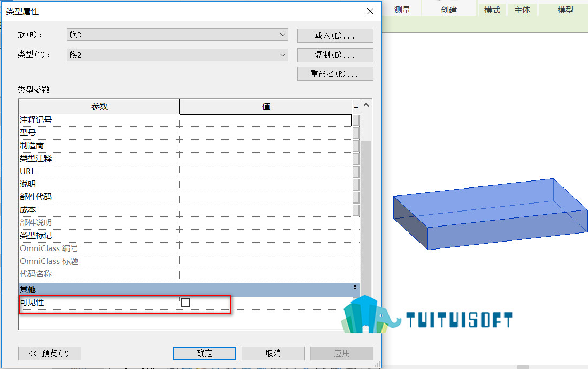Click the 载入(L)... button
The image size is (588, 369).
click(x=335, y=36)
